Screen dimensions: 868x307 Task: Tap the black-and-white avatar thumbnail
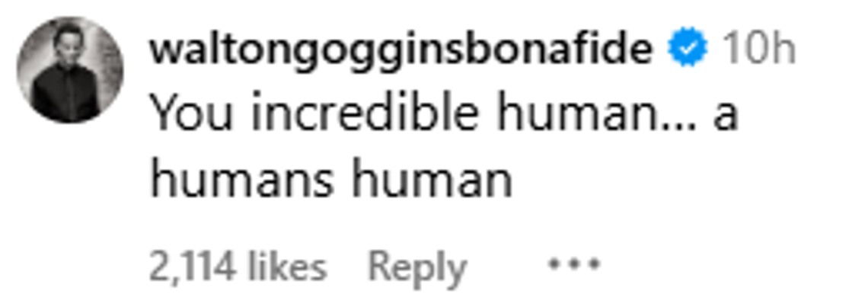tap(70, 70)
